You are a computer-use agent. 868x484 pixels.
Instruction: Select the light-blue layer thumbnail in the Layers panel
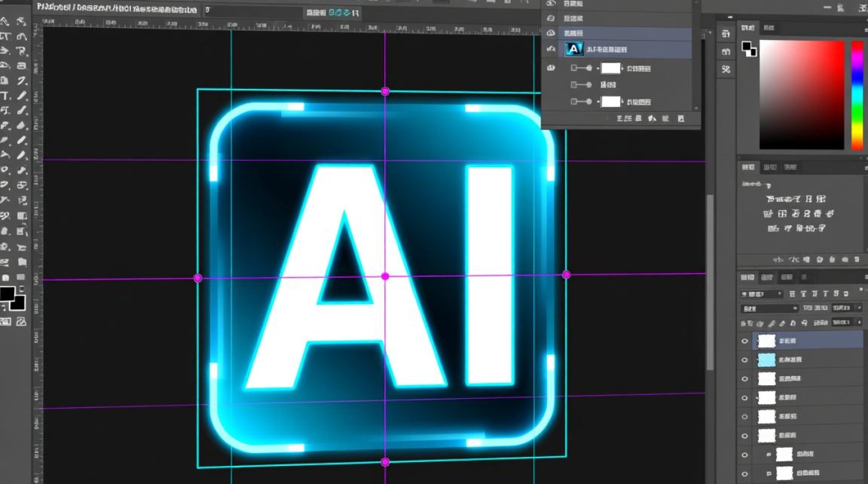click(767, 360)
